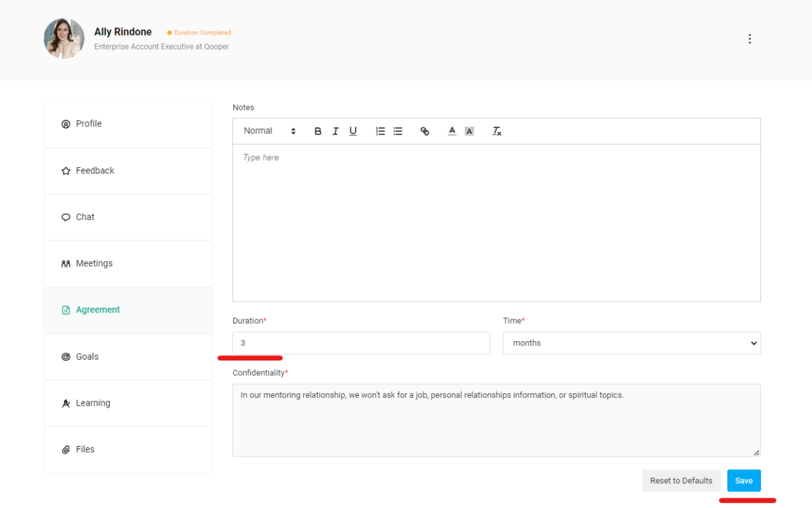Image resolution: width=812 pixels, height=508 pixels.
Task: Click the clear formatting icon
Action: 497,131
